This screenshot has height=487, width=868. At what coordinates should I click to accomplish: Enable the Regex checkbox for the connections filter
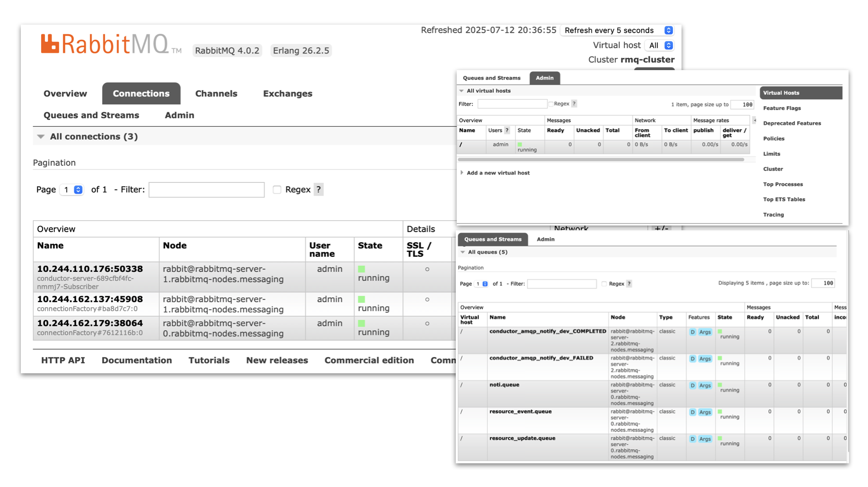(x=277, y=189)
